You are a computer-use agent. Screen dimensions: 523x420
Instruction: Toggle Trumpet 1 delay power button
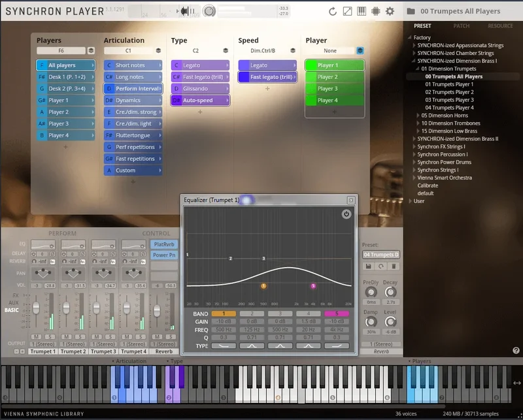tap(34, 254)
